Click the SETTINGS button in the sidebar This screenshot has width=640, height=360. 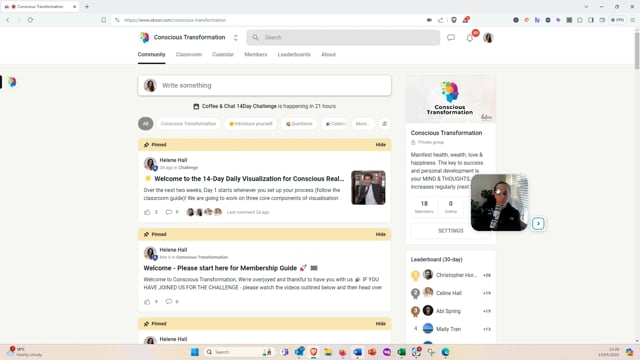point(451,231)
